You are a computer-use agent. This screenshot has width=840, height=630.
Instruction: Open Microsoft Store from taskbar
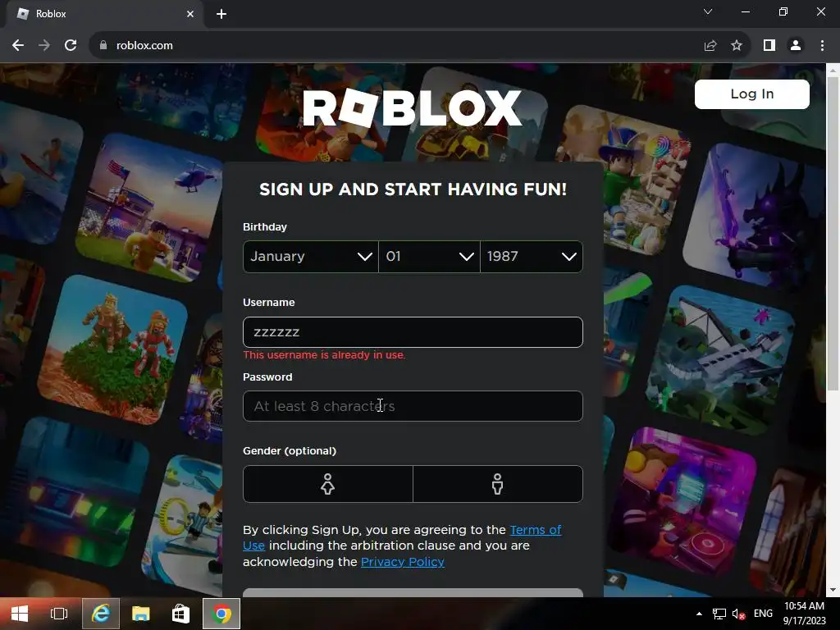(x=181, y=614)
